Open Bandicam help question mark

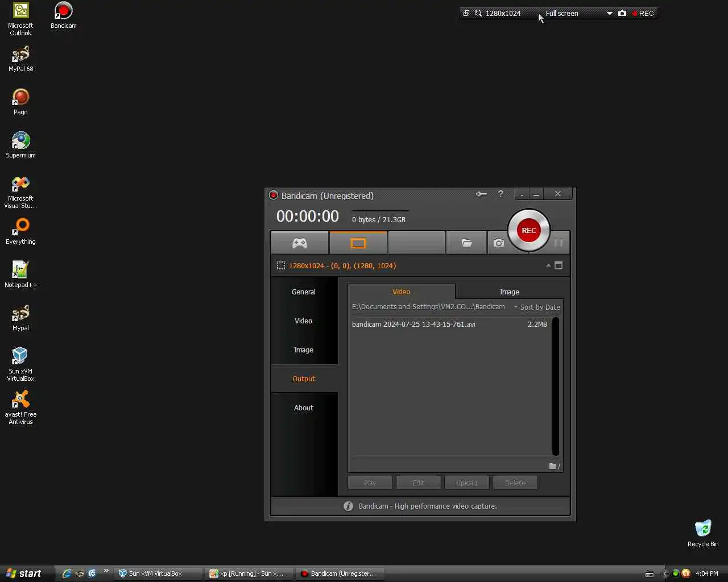500,194
